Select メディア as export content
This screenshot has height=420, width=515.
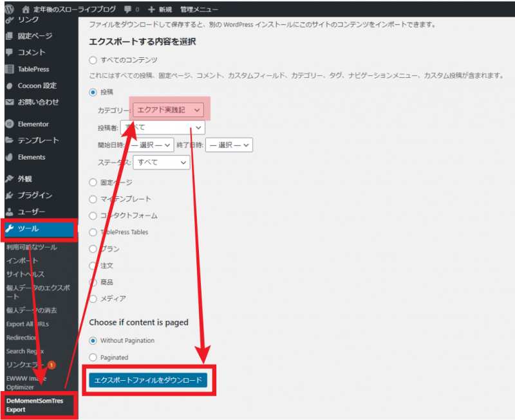(x=94, y=299)
